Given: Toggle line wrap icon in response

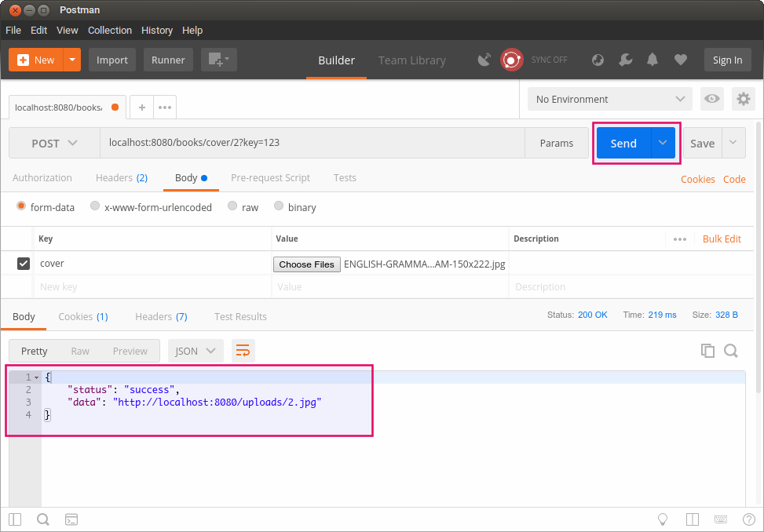Looking at the screenshot, I should [x=243, y=351].
